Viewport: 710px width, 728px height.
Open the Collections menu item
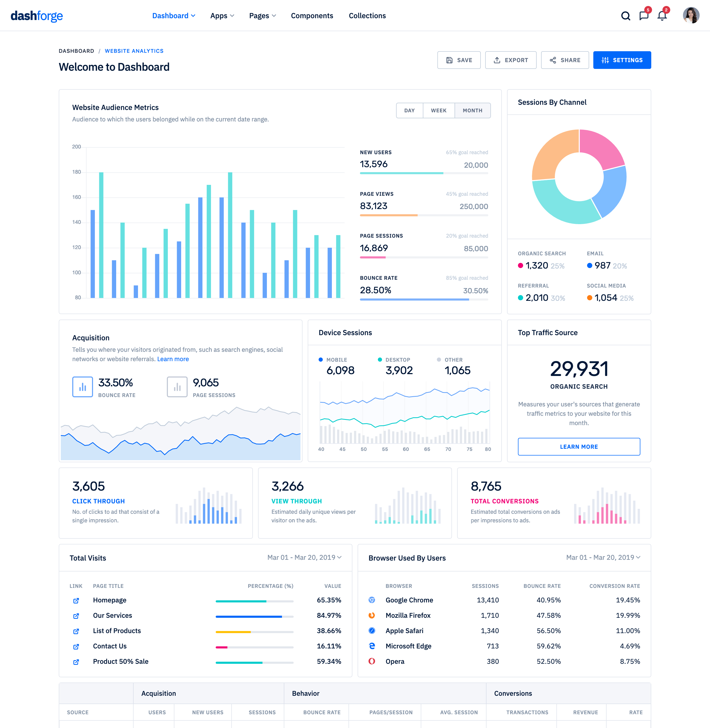click(x=367, y=16)
